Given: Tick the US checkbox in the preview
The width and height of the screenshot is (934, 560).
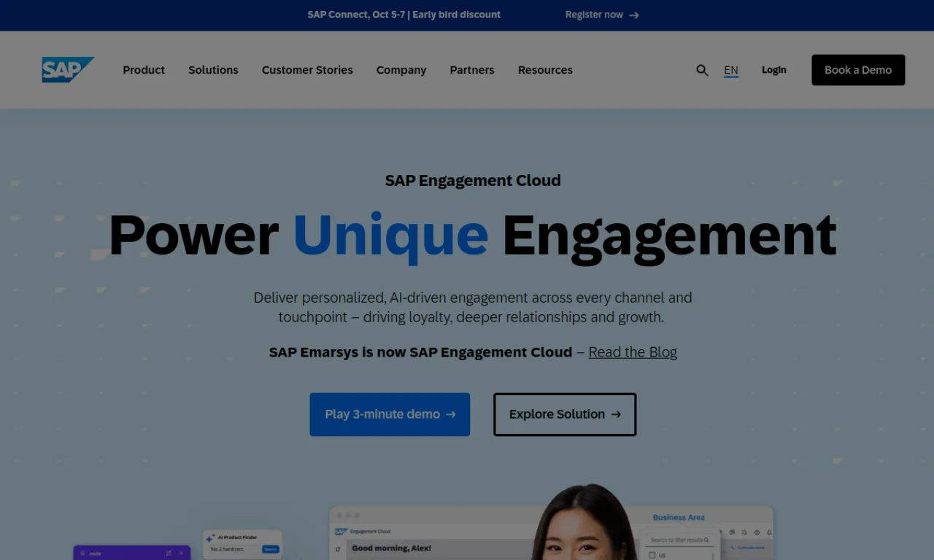Looking at the screenshot, I should (x=652, y=556).
